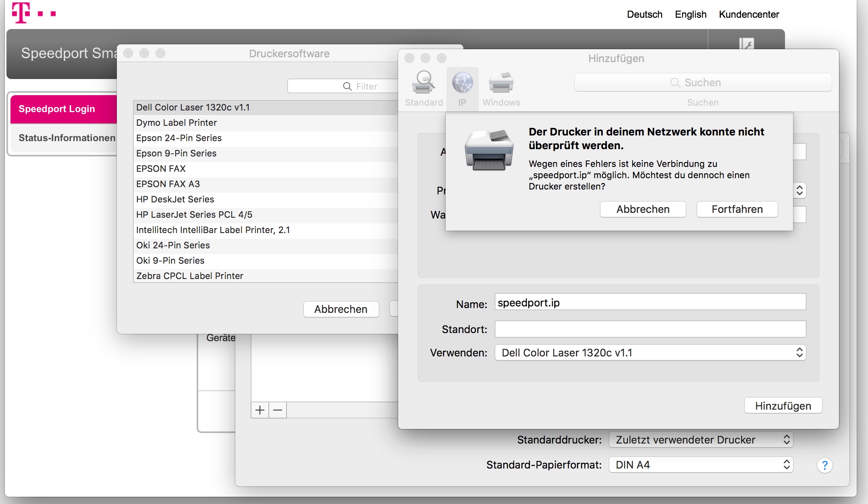Viewport: 868px width, 504px height.
Task: Click the minus button to remove printer
Action: point(278,410)
